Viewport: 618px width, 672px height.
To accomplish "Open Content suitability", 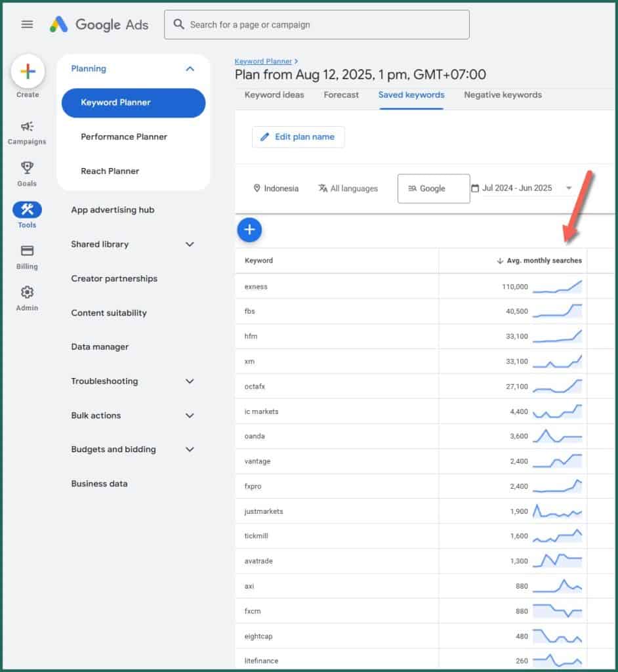I will click(109, 313).
